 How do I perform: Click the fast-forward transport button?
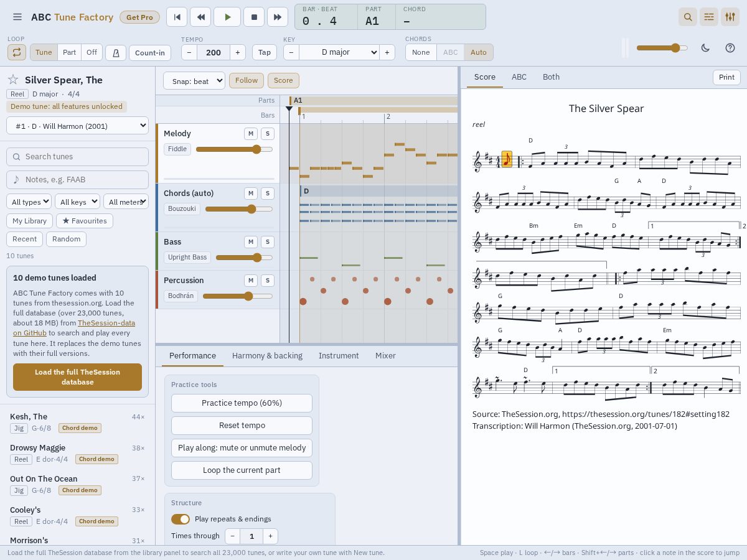278,17
